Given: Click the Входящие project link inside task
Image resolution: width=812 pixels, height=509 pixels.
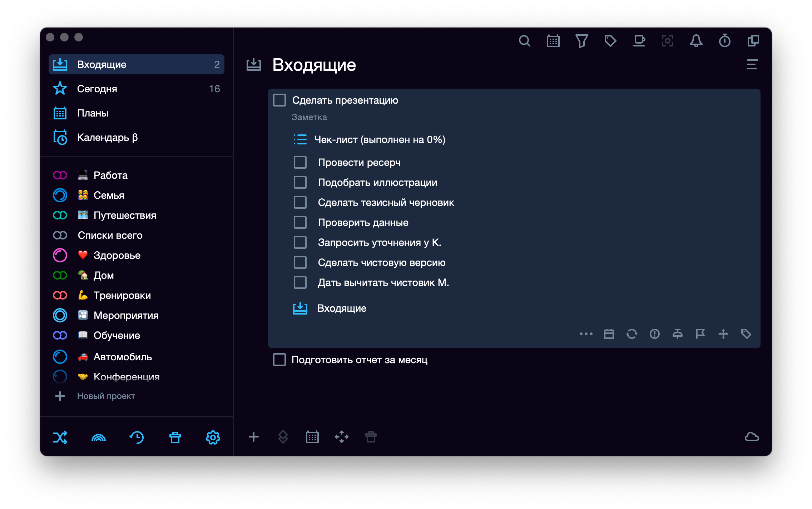Looking at the screenshot, I should coord(330,308).
